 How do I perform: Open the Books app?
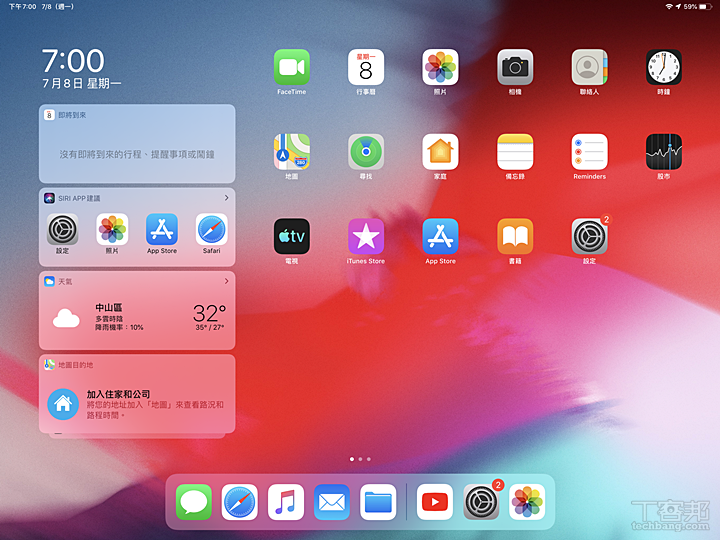pos(515,236)
